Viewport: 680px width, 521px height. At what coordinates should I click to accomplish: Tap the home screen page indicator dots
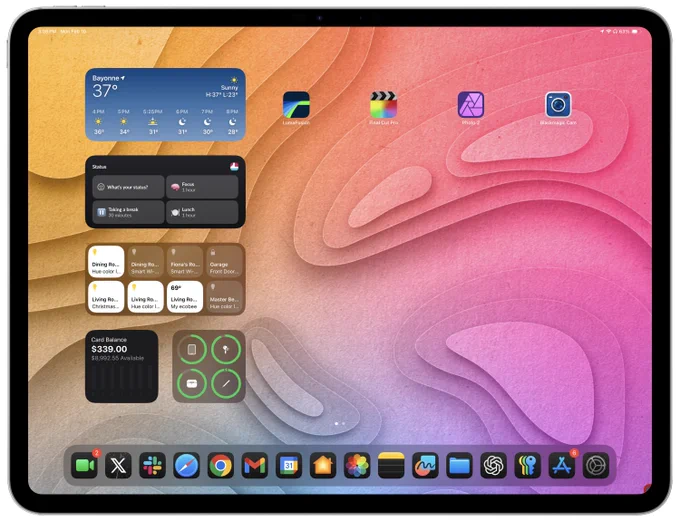click(340, 423)
